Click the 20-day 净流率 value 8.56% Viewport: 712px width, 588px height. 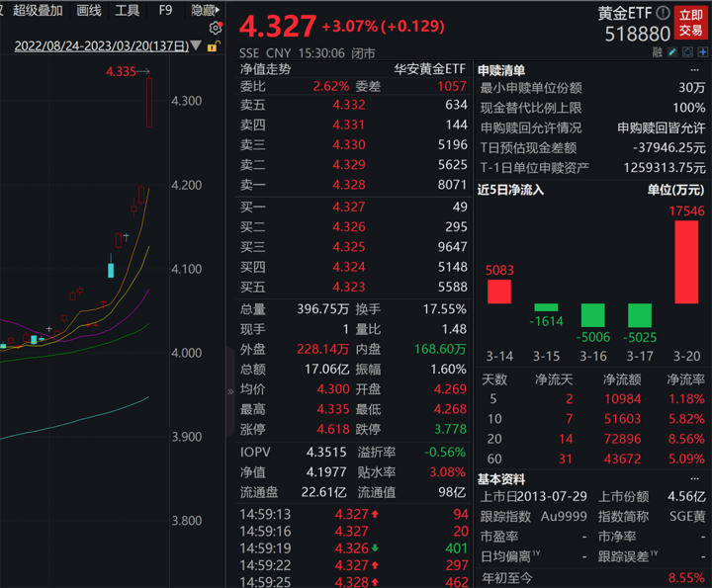click(x=686, y=439)
